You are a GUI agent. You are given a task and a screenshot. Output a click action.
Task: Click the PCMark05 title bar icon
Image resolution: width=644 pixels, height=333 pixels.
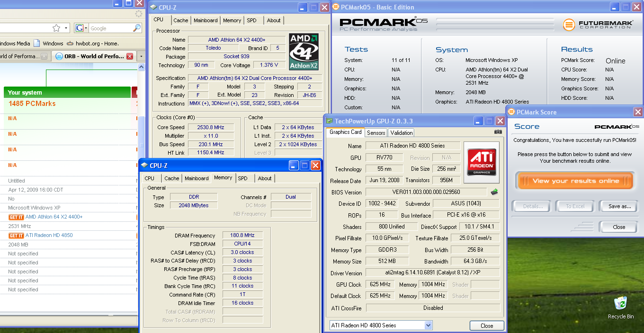[336, 7]
